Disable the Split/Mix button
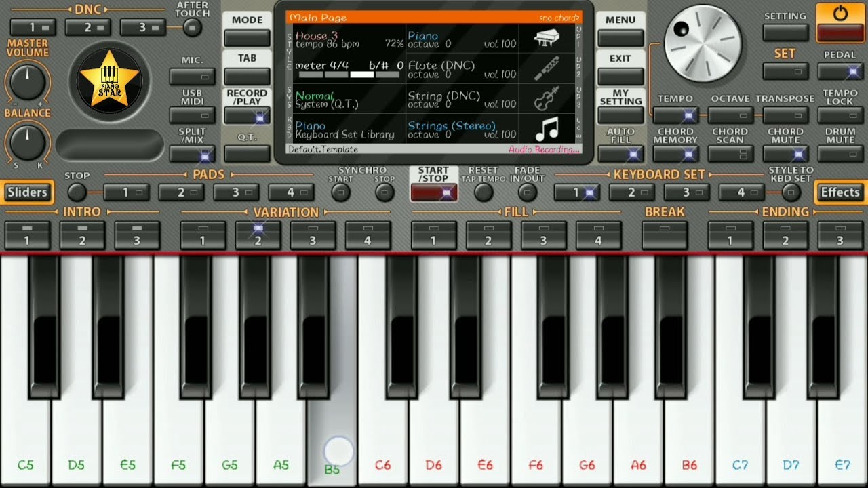 [193, 155]
